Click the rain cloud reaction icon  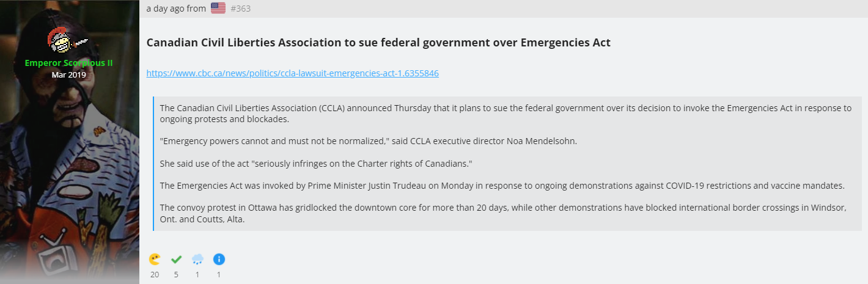[x=197, y=259]
